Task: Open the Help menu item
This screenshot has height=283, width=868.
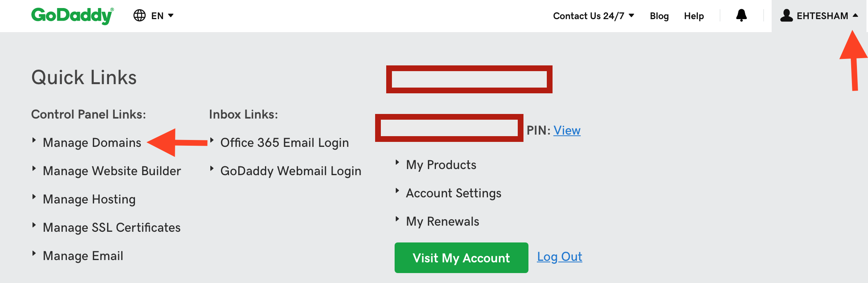Action: coord(694,16)
